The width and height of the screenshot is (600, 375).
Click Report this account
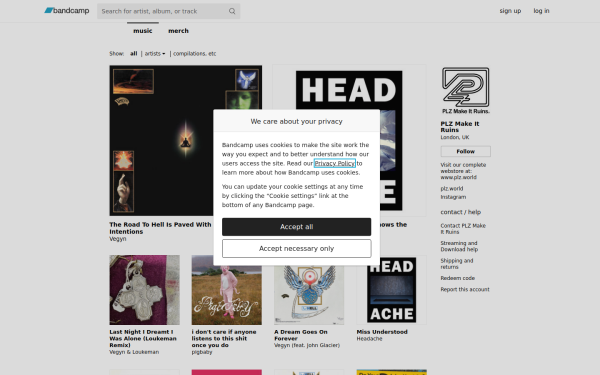(x=465, y=289)
